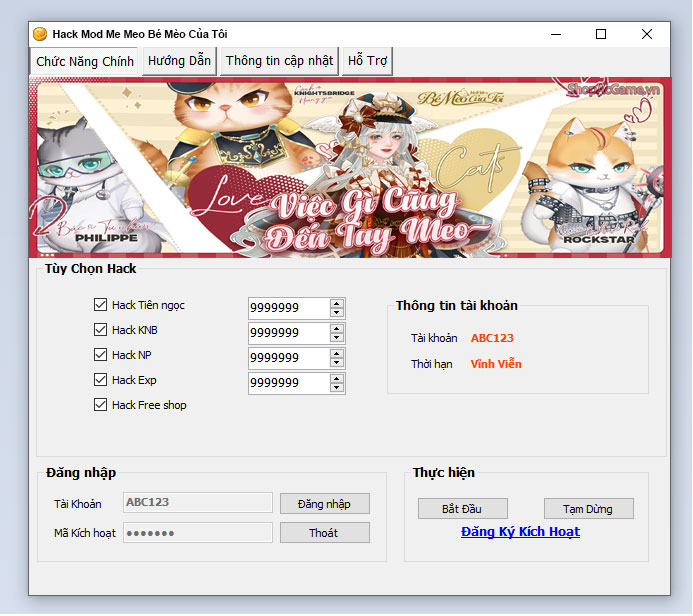
Task: Increase the Hack NP value with up arrow
Action: (337, 354)
